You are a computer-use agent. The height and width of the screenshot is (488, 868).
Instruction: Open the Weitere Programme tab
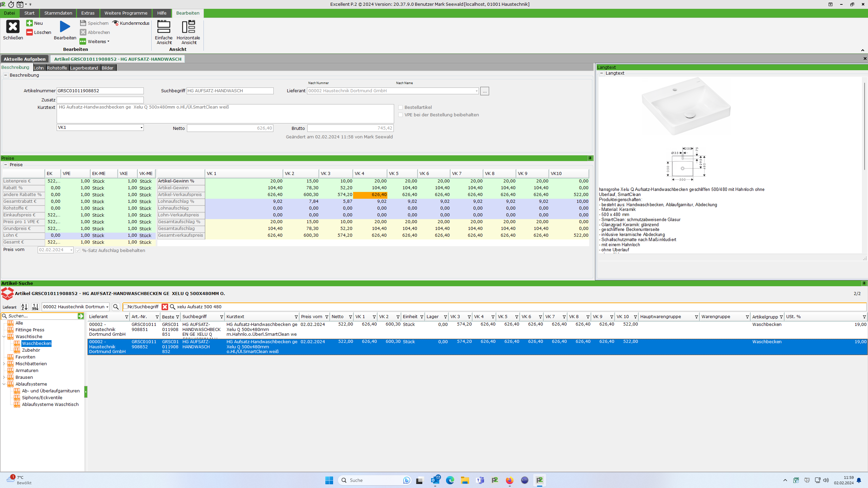(126, 13)
